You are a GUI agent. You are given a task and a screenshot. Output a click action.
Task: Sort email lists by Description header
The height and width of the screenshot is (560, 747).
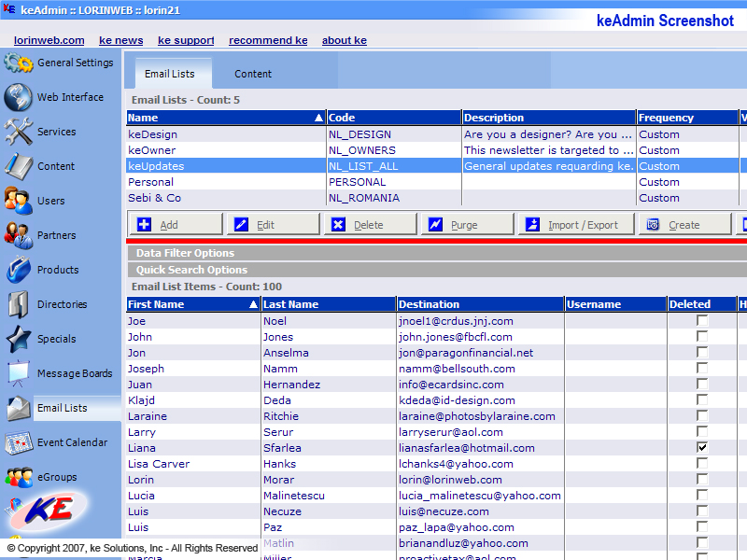(549, 118)
